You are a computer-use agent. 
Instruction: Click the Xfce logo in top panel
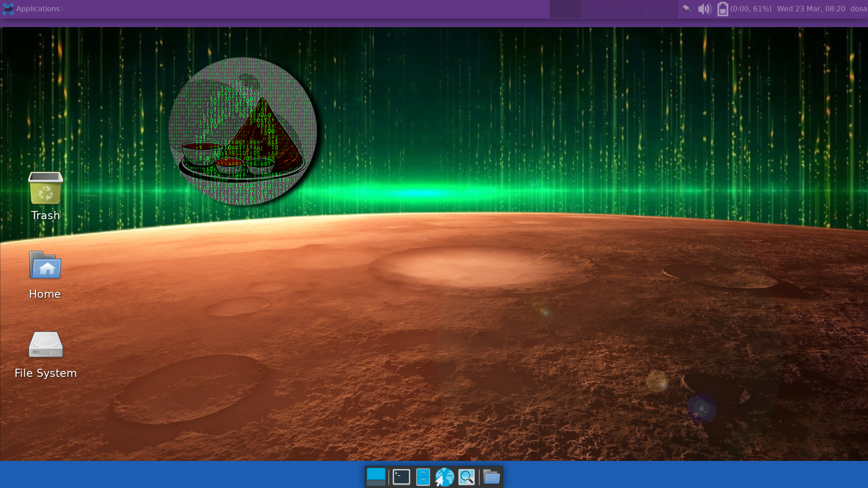point(8,9)
